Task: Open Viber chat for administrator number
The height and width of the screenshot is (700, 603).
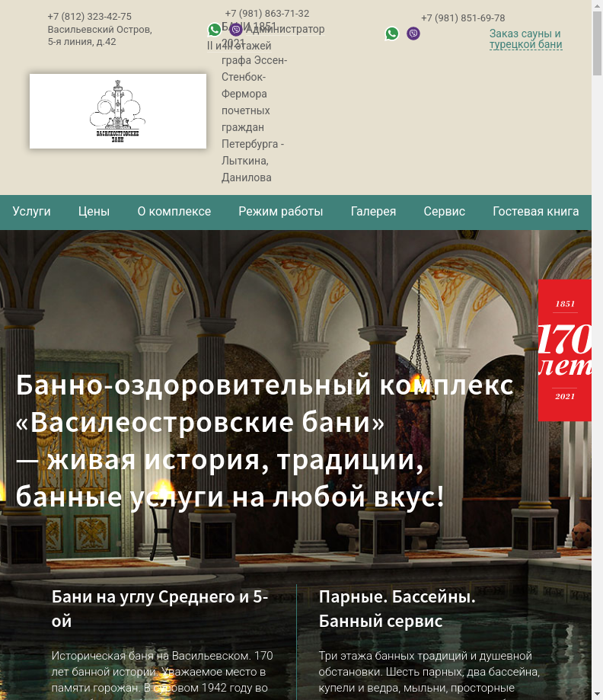Action: pos(236,30)
